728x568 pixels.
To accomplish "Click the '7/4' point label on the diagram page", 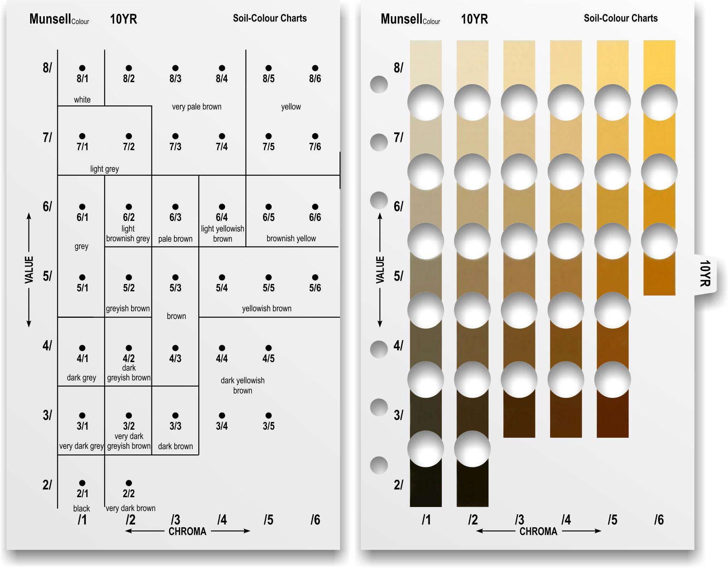I will (x=222, y=146).
